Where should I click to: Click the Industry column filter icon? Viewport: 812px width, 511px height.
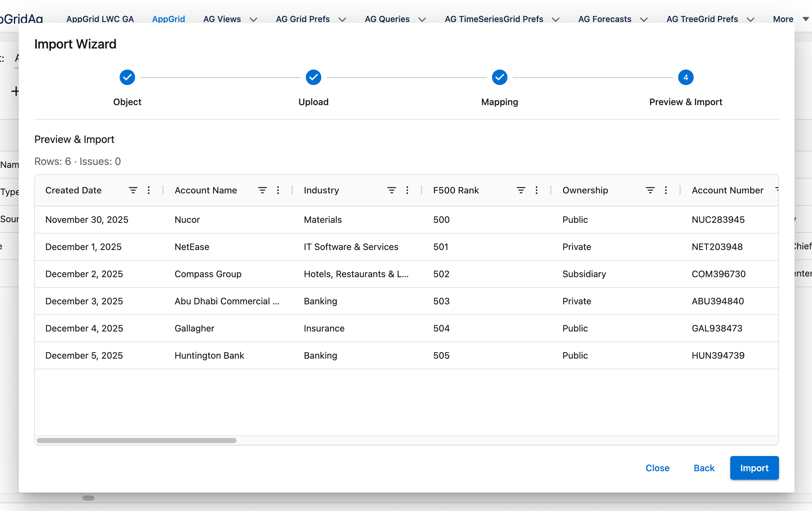(391, 190)
